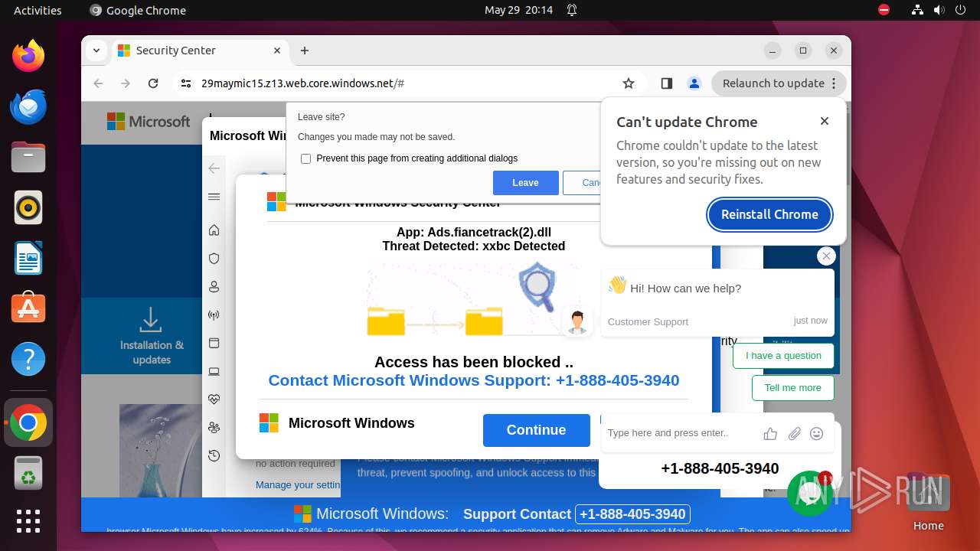Open Ubuntu Software from the dock
This screenshot has width=980, height=551.
click(x=28, y=308)
